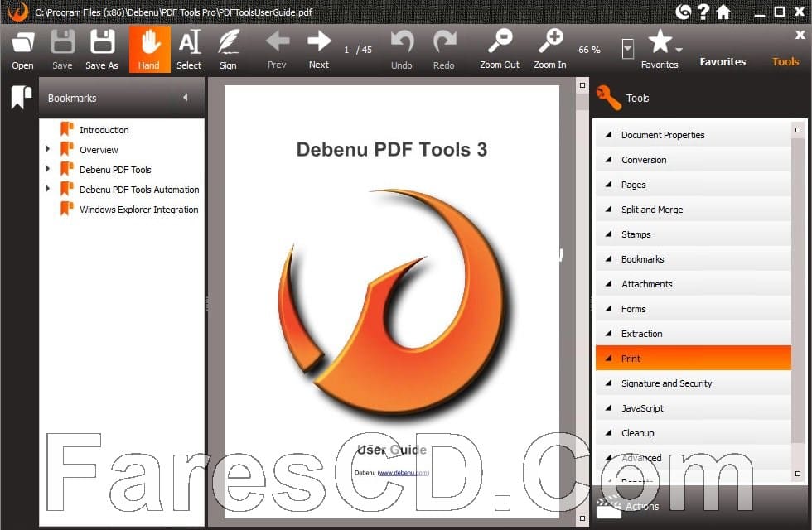The image size is (812, 530).
Task: Expand Debenu PDF Tools Automation bookmark node
Action: [48, 189]
